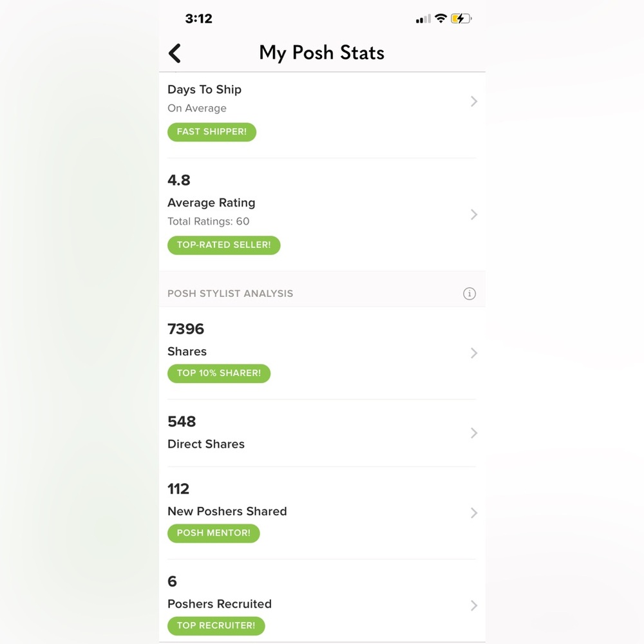Tap the Wi-Fi status icon
The width and height of the screenshot is (644, 644).
pos(440,19)
